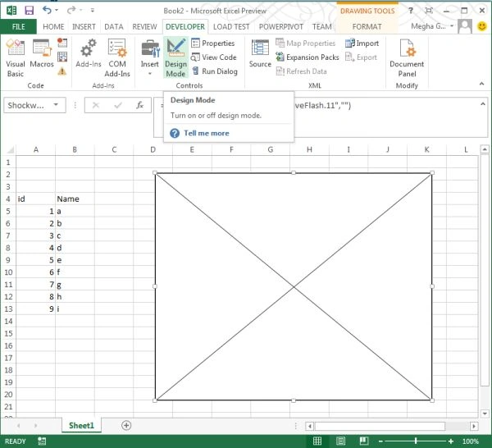Expand the formula bar
492x448 pixels.
[483, 104]
